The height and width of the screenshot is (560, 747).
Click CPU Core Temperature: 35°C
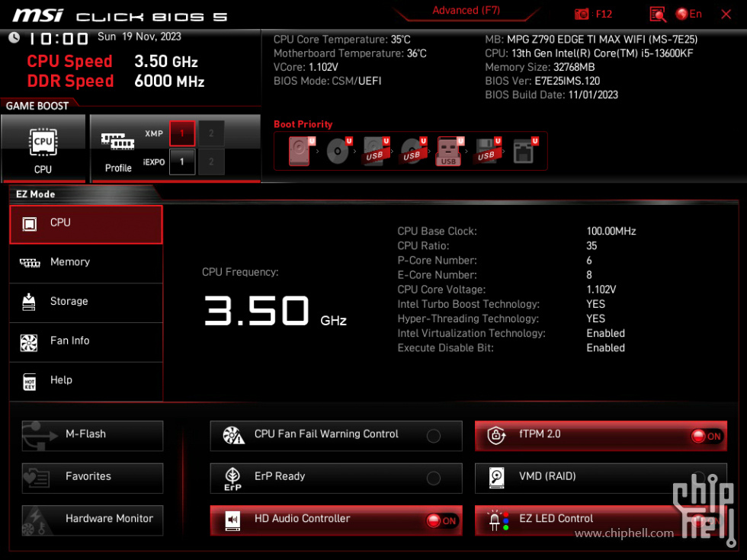[x=341, y=40]
